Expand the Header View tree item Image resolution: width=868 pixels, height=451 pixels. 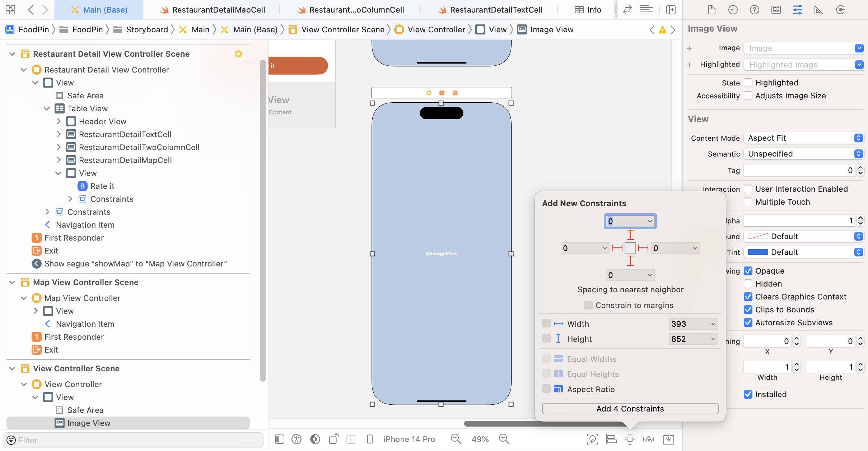click(x=59, y=121)
